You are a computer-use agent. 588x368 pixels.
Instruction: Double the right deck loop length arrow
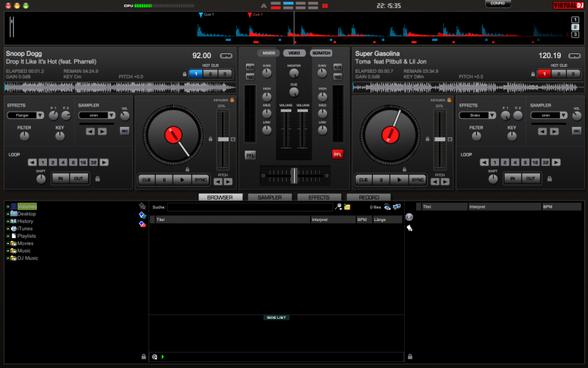click(556, 162)
